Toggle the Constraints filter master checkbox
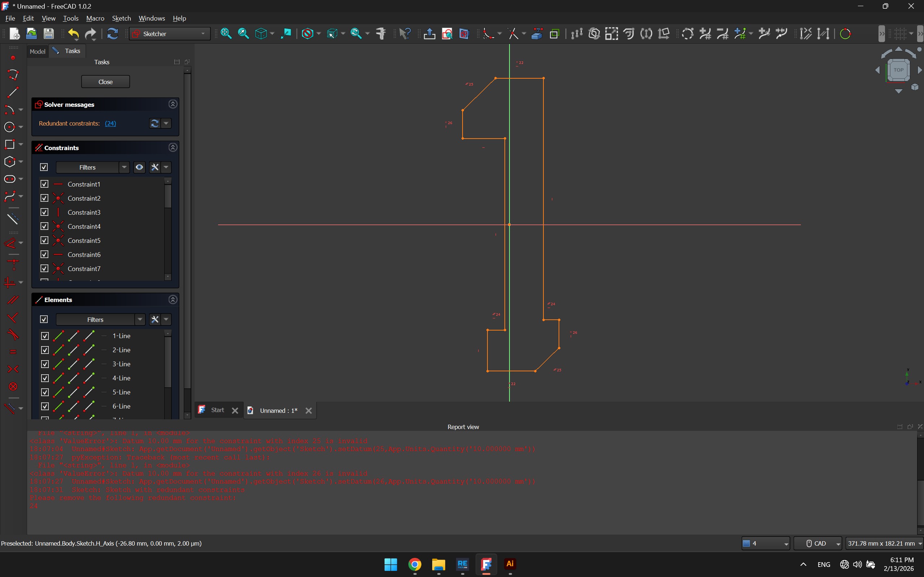Image resolution: width=924 pixels, height=577 pixels. pos(44,167)
